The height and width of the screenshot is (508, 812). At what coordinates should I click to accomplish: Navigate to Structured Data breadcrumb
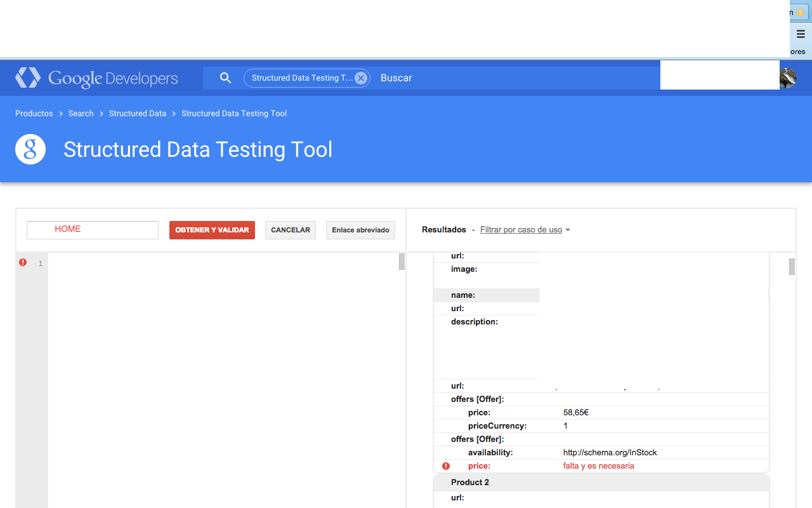coord(138,114)
